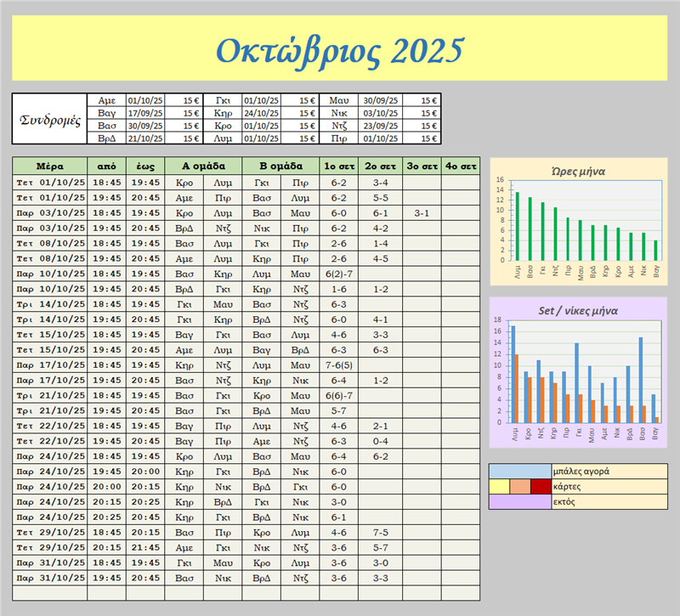Image resolution: width=680 pixels, height=616 pixels.
Task: Click the "Μέρα" column header
Action: click(50, 166)
